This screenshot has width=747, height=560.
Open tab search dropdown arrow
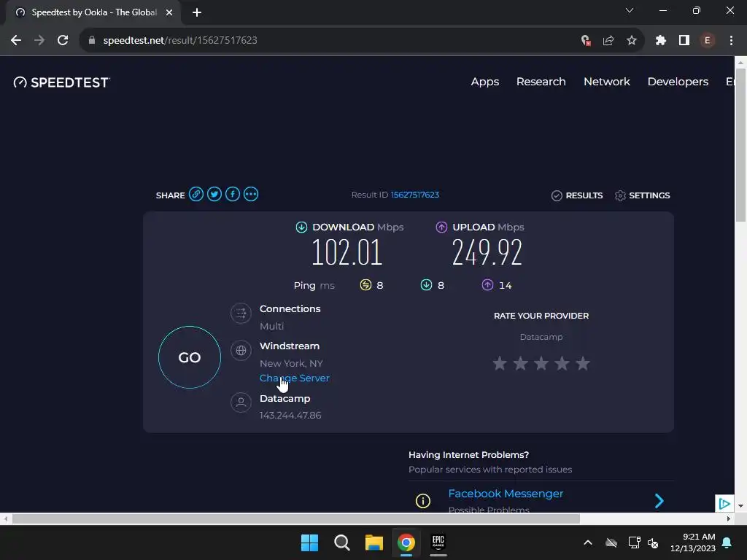point(630,10)
